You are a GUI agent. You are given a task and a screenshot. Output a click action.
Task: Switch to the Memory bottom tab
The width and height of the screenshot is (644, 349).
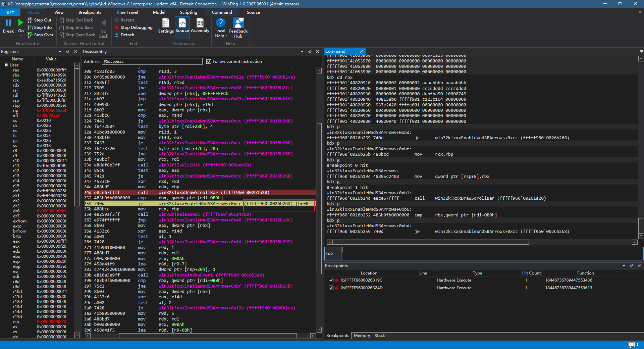pyautogui.click(x=362, y=336)
